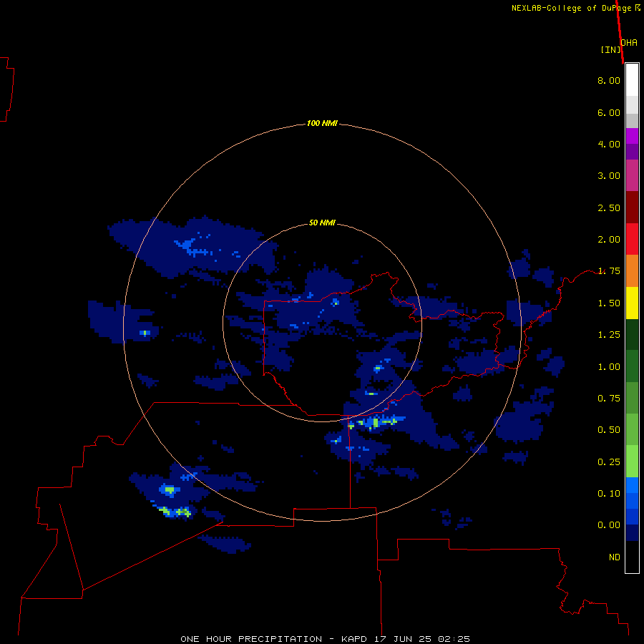Click the 1.50 legend value
This screenshot has width=644, height=644.
pos(609,303)
